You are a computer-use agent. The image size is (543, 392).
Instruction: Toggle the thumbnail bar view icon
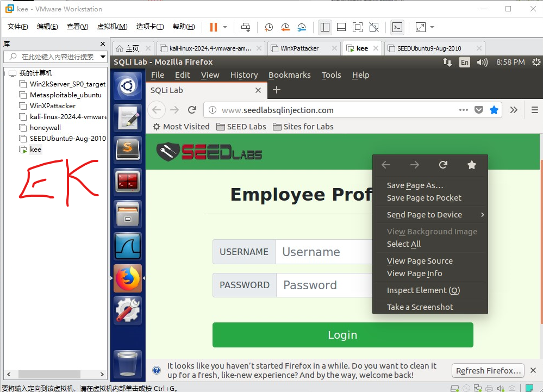click(341, 27)
